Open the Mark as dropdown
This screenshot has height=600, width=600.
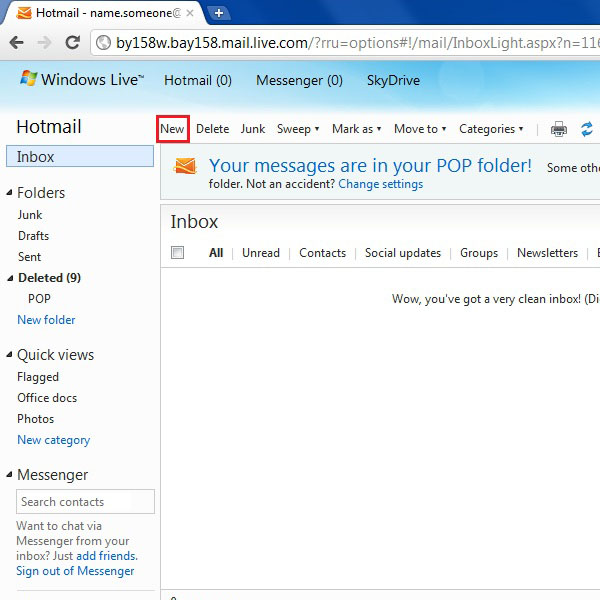click(x=356, y=129)
